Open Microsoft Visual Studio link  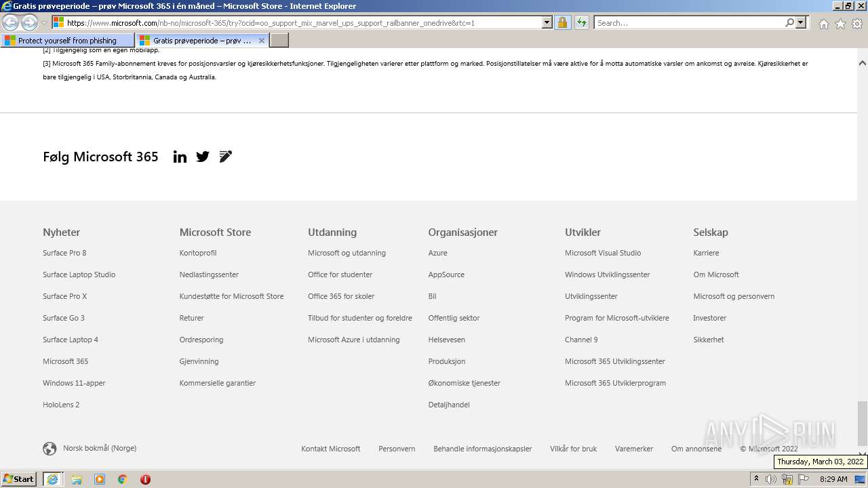point(603,253)
